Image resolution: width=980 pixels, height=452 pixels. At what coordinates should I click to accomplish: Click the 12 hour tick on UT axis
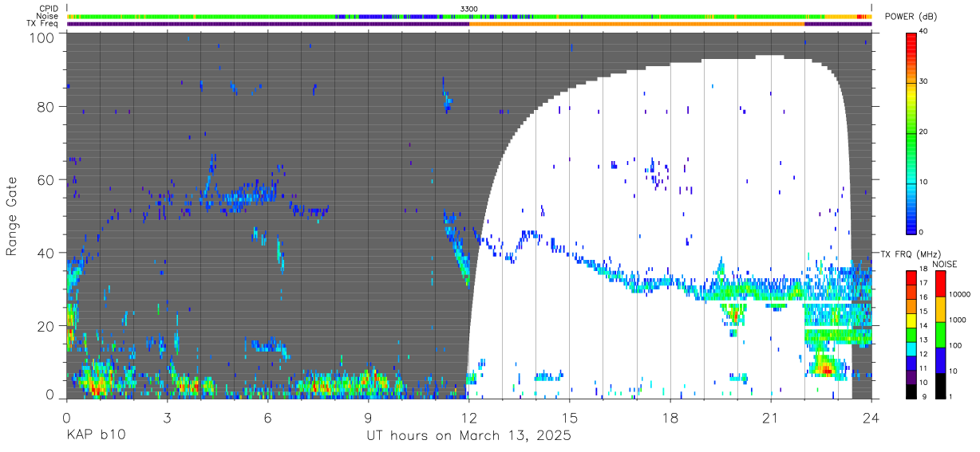pyautogui.click(x=468, y=417)
